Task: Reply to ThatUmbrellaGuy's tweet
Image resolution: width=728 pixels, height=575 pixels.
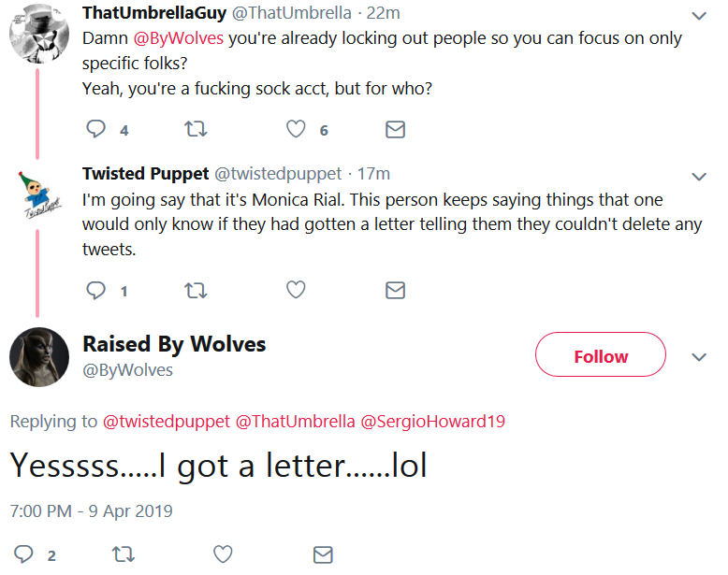Action: click(x=96, y=129)
